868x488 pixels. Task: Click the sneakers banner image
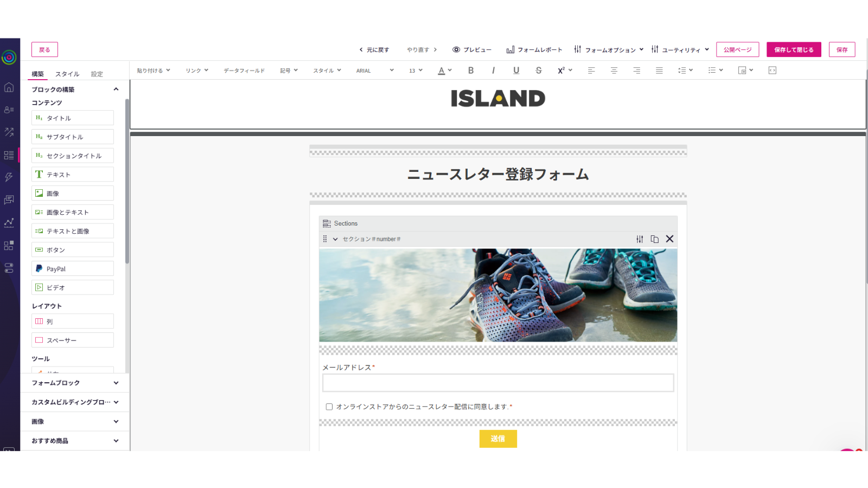(498, 295)
